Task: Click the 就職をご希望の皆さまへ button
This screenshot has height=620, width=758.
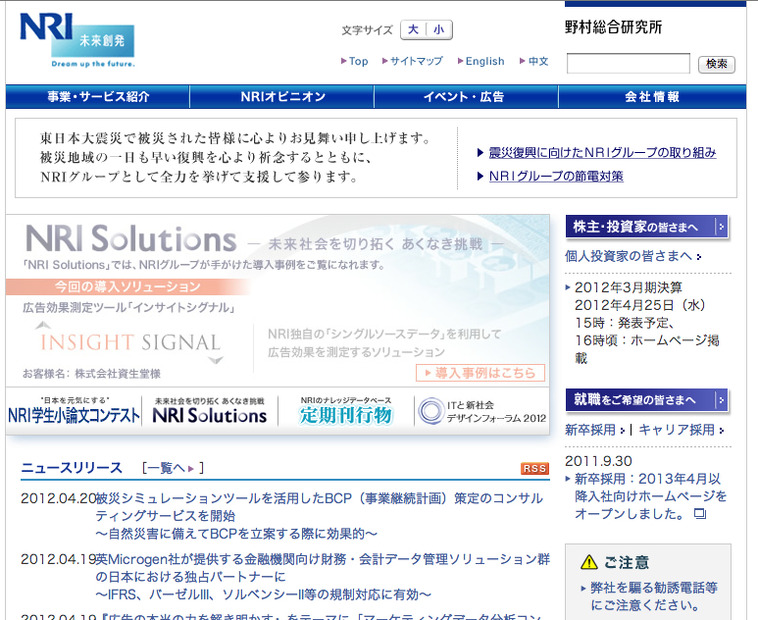Action: pyautogui.click(x=647, y=400)
